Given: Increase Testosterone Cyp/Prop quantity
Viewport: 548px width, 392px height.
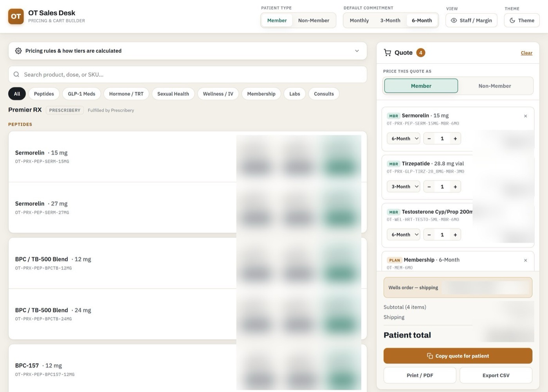Looking at the screenshot, I should 455,235.
